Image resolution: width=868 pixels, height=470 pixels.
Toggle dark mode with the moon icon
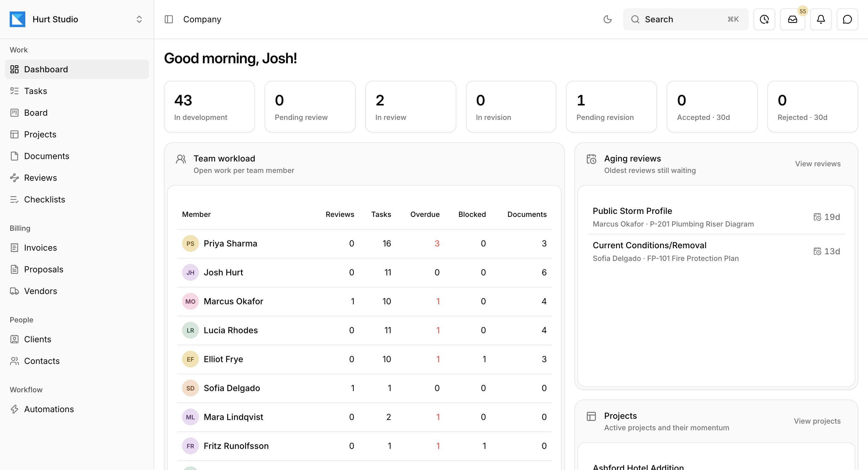click(x=607, y=19)
